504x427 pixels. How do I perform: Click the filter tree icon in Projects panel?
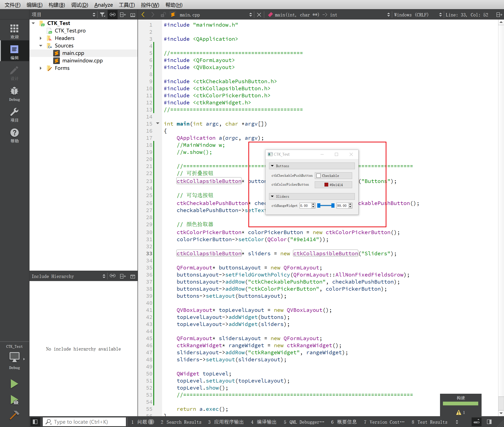pyautogui.click(x=103, y=15)
